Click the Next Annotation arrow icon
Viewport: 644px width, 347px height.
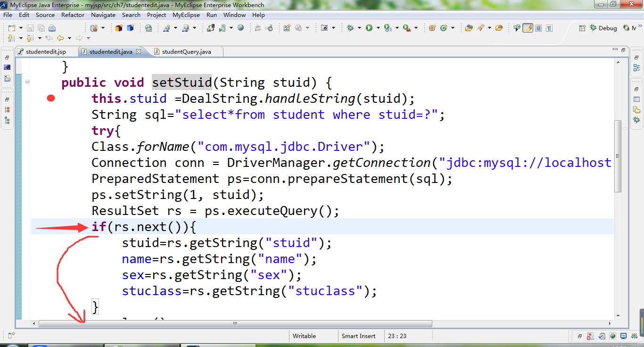pyautogui.click(x=11, y=38)
